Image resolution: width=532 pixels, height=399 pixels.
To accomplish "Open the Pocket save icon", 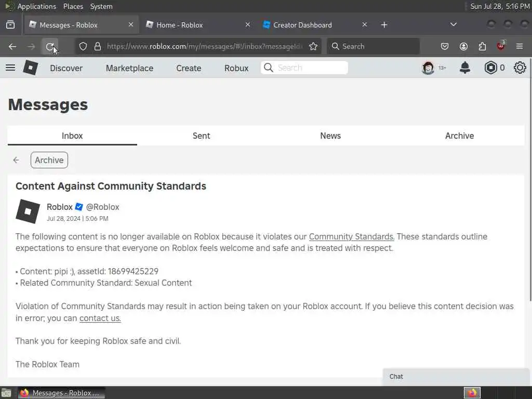I will point(445,46).
